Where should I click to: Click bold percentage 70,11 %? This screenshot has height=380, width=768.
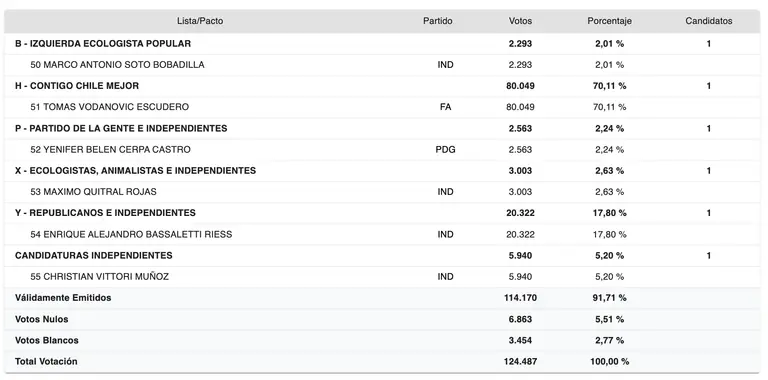(610, 86)
